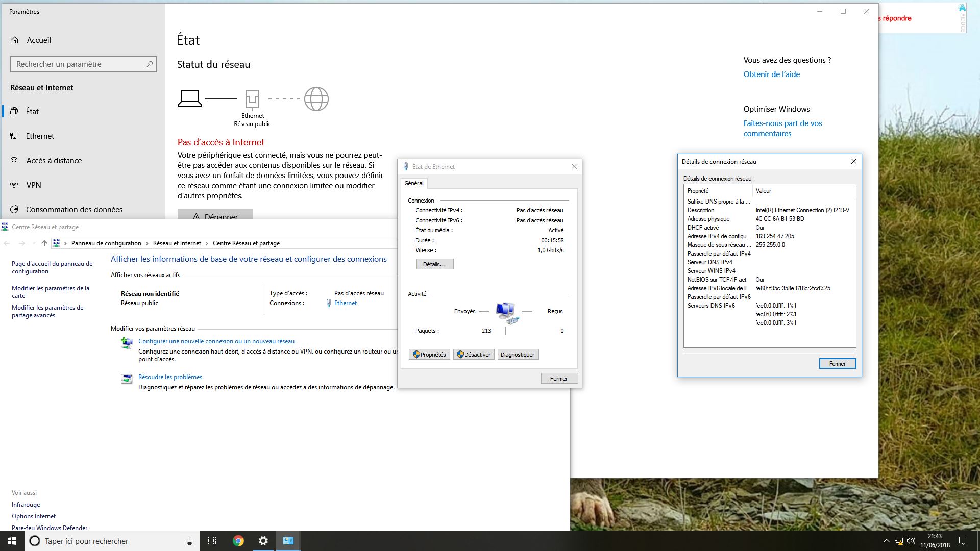Click the Accueil home icon in Paramètres
This screenshot has width=980, height=551.
(15, 40)
